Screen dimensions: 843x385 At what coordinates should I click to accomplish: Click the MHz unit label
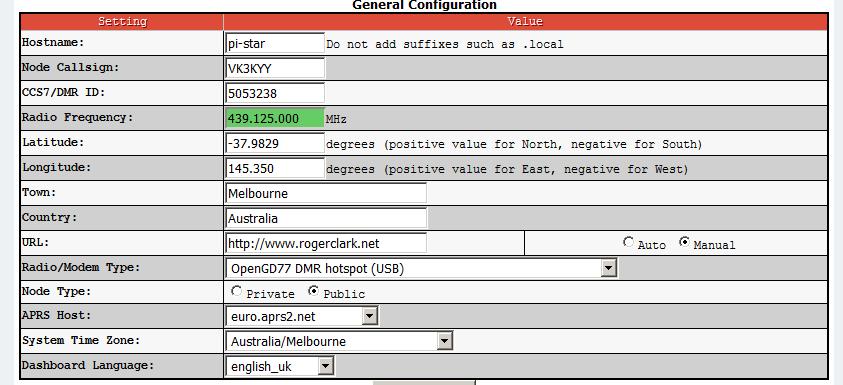pos(336,119)
